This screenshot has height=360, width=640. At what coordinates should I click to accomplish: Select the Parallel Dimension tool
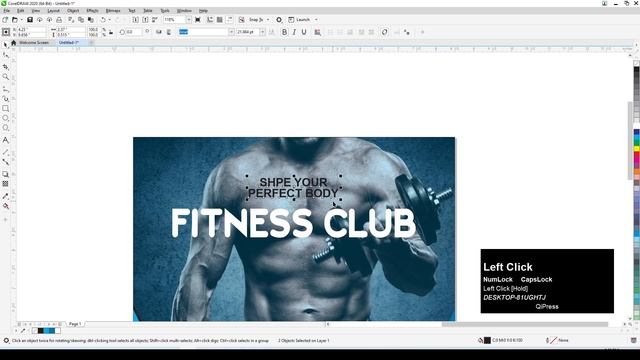(x=6, y=152)
